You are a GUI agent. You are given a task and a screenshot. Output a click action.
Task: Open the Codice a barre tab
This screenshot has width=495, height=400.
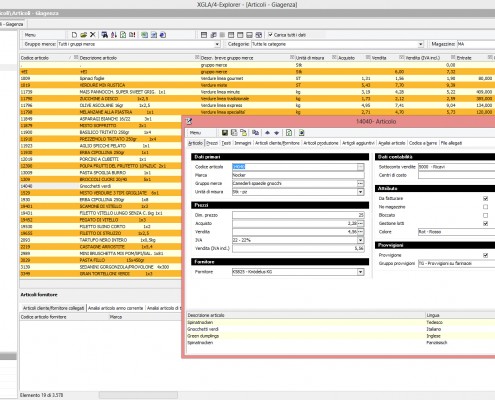423,143
